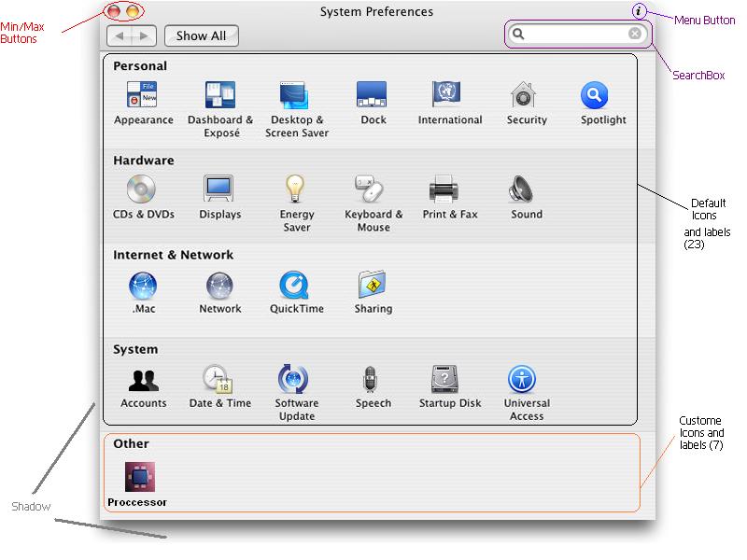Open Desktop & Screen Saver pane
This screenshot has width=747, height=560.
click(296, 109)
